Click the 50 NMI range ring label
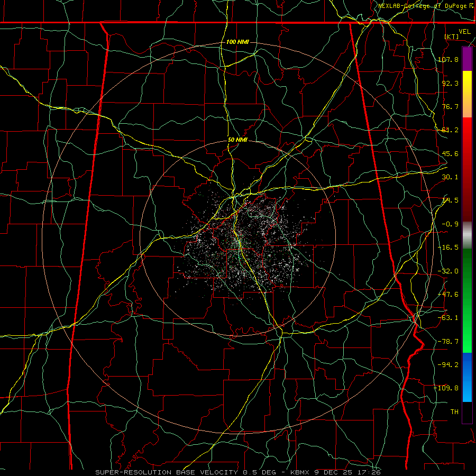The image size is (476, 476). coord(237,140)
